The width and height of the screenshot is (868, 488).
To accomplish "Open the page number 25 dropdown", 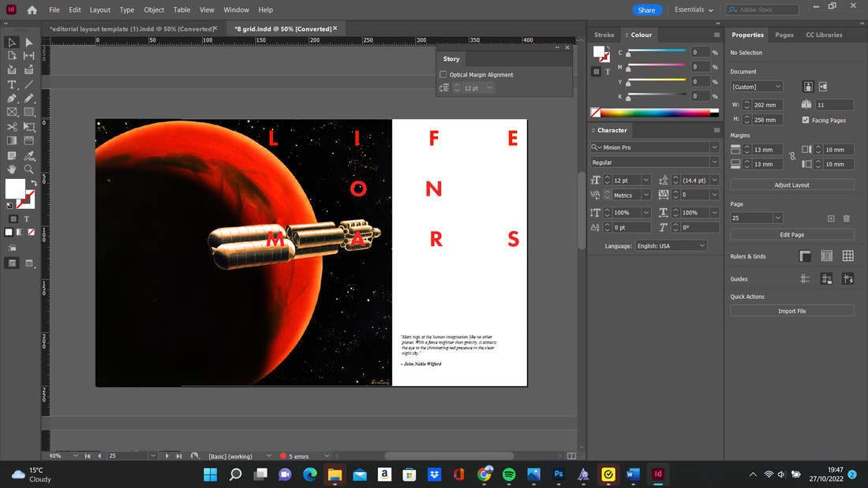I will pos(778,218).
